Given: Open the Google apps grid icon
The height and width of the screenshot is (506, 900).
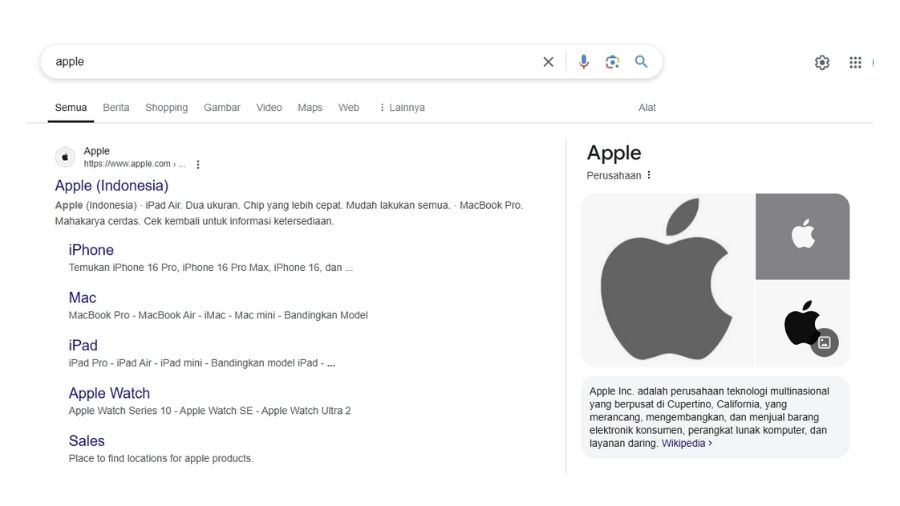Looking at the screenshot, I should tap(855, 63).
